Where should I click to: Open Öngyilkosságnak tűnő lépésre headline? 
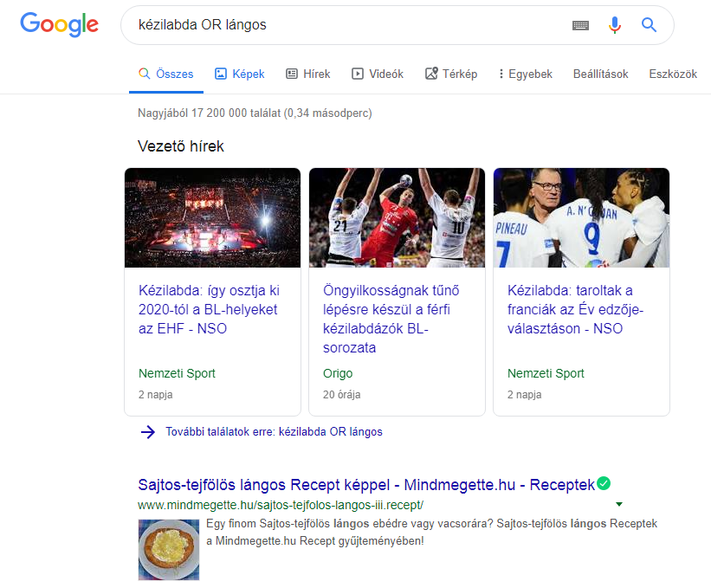[x=391, y=320]
